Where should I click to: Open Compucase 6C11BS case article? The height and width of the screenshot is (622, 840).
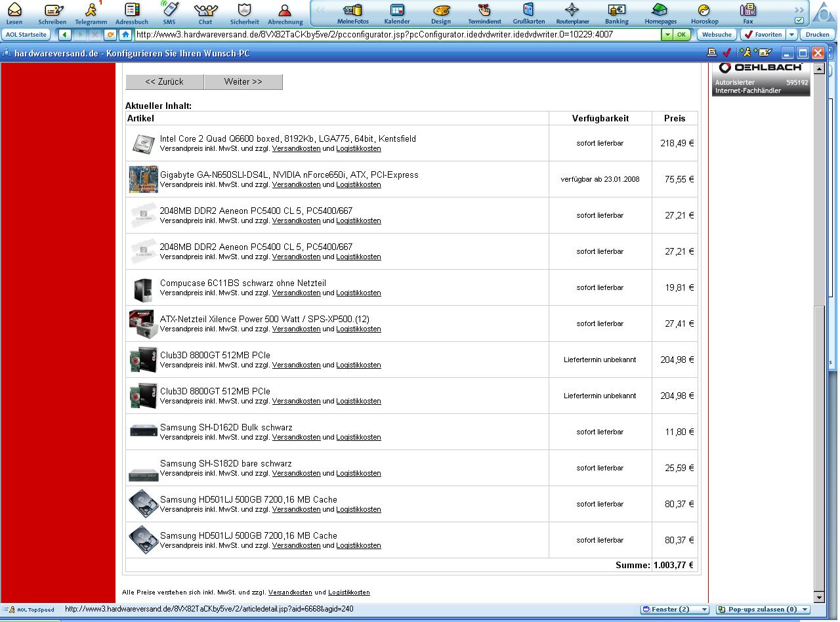243,283
